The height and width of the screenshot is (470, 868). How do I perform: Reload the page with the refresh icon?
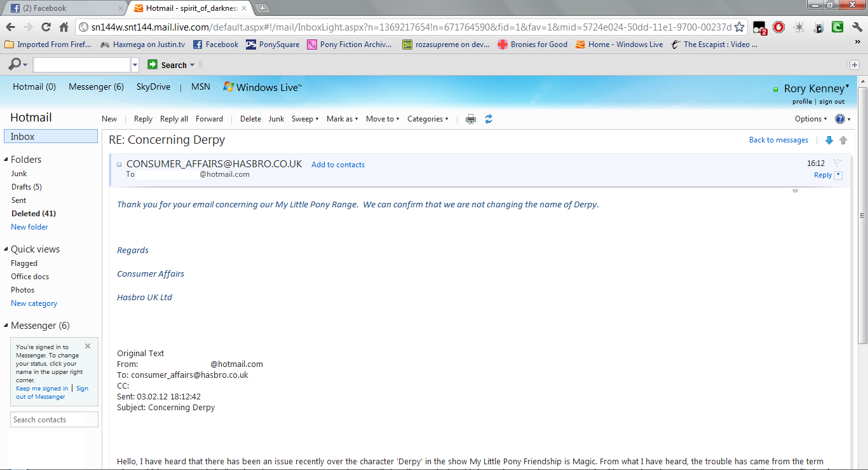point(46,27)
